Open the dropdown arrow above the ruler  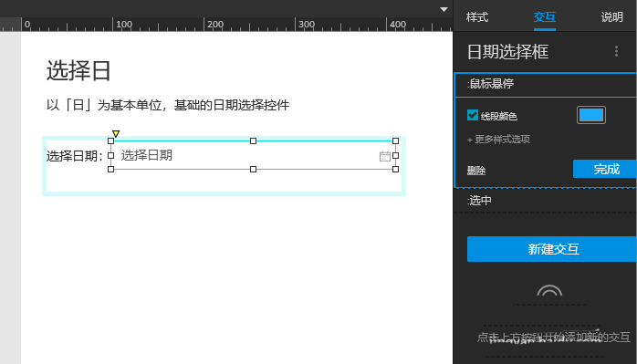444,9
